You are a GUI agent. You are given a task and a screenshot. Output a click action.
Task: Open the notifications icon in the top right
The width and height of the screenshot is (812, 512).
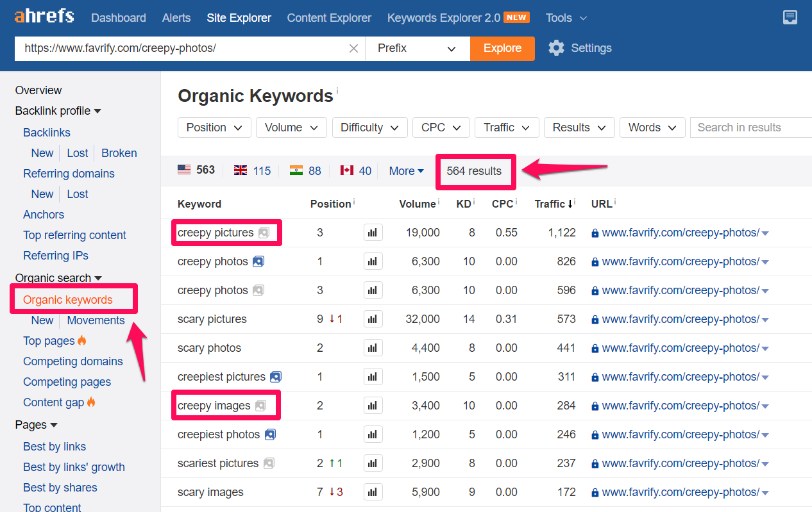click(x=790, y=17)
